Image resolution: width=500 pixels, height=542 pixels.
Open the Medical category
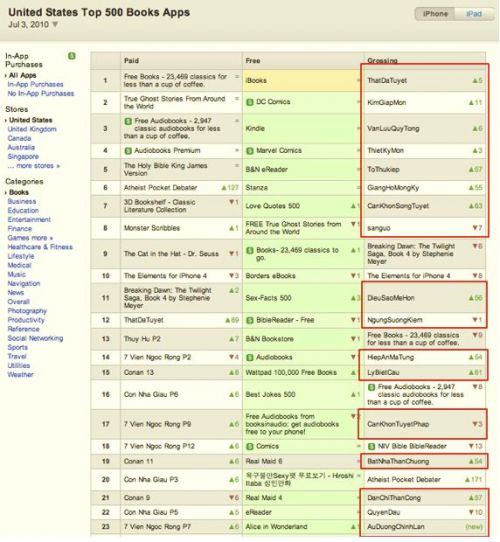[x=19, y=265]
